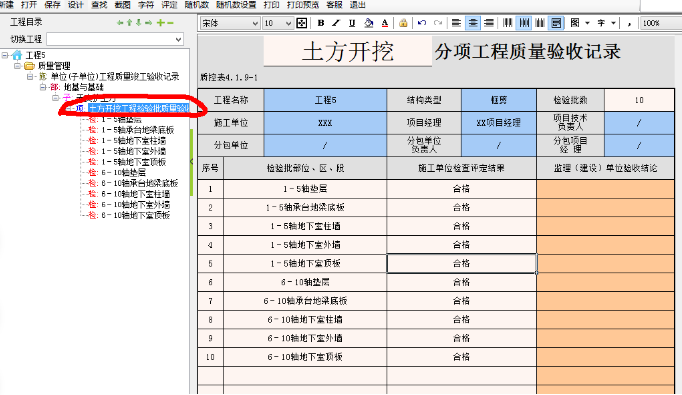The width and height of the screenshot is (682, 395).
Task: Click the 100% zoom field
Action: click(660, 23)
